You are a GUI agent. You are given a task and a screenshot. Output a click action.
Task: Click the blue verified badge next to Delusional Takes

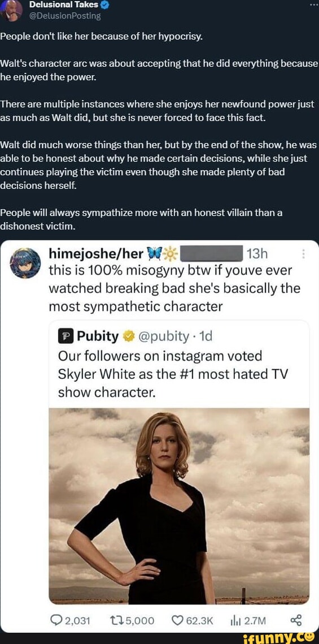pyautogui.click(x=104, y=5)
